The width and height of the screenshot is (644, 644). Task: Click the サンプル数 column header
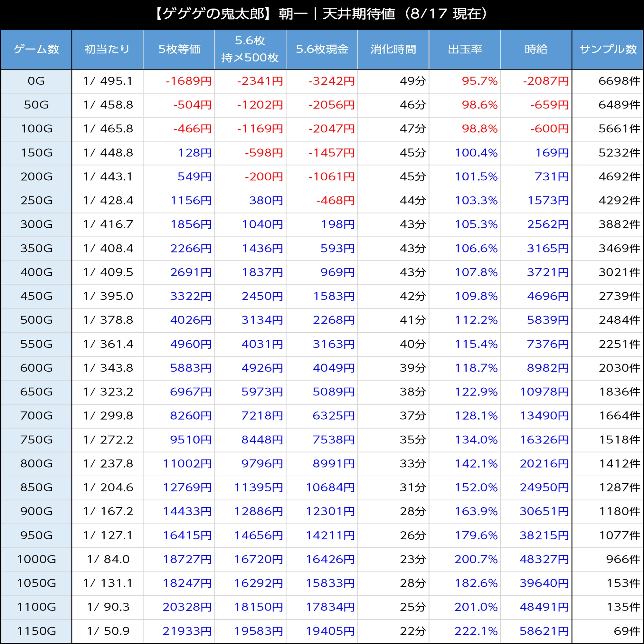click(608, 49)
